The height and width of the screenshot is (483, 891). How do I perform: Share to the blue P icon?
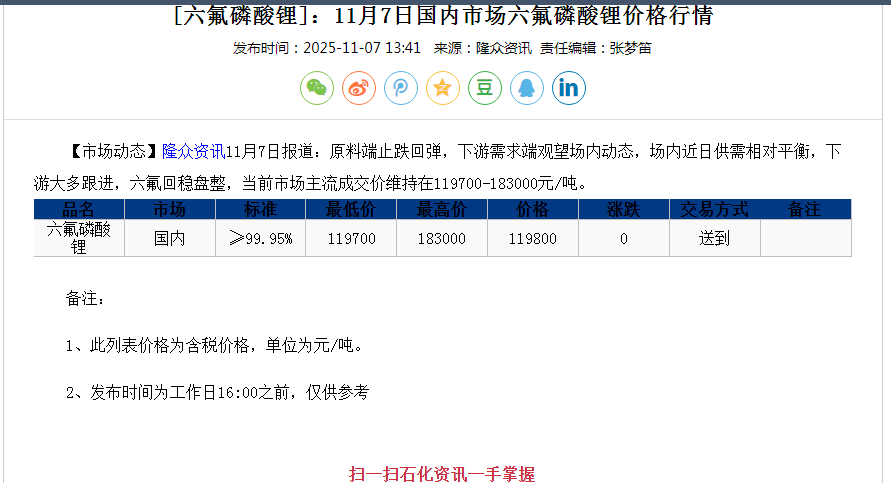point(401,88)
